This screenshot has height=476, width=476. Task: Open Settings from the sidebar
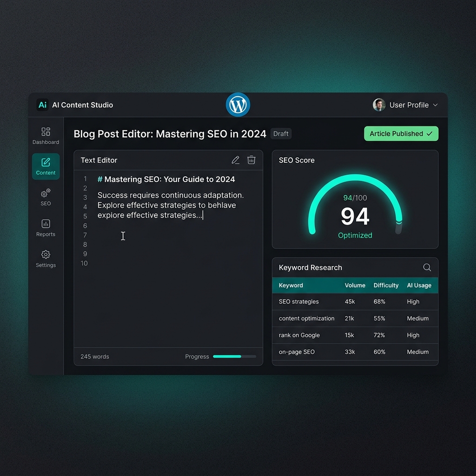(46, 259)
